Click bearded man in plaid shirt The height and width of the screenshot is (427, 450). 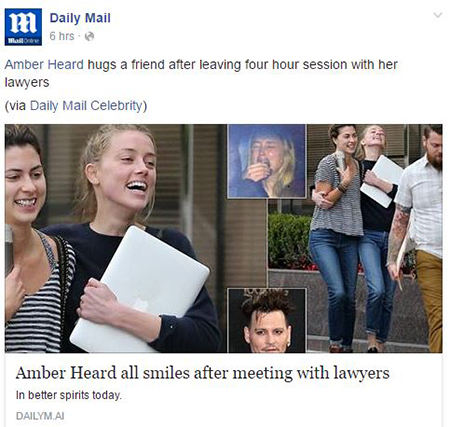[420, 233]
